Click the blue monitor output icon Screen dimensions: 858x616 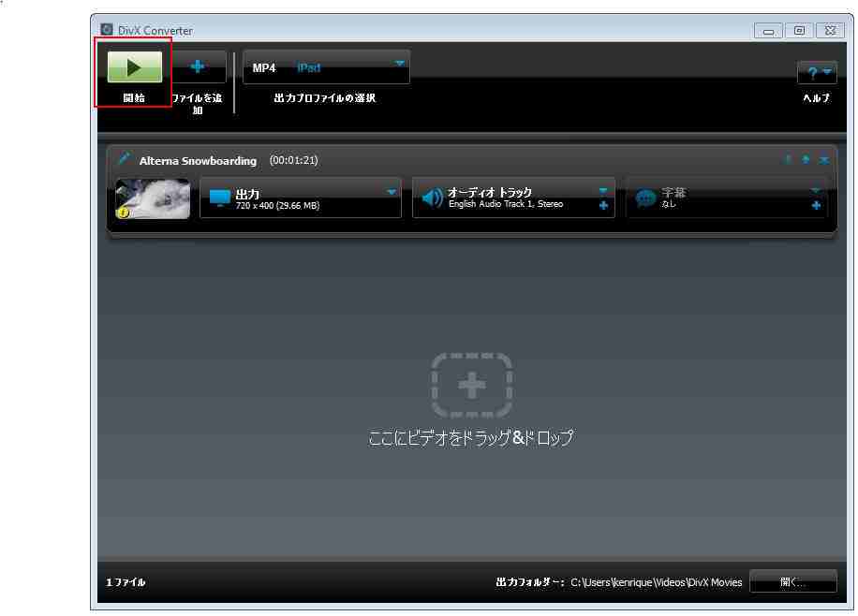(x=220, y=198)
